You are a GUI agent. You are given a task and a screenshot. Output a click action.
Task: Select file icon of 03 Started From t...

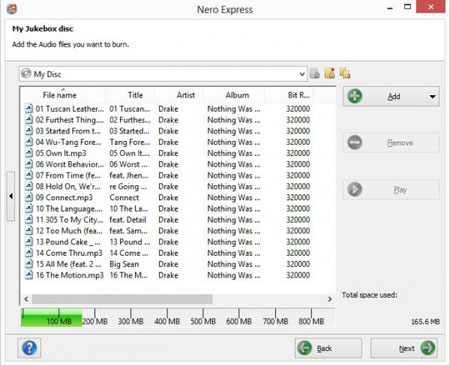coord(29,131)
